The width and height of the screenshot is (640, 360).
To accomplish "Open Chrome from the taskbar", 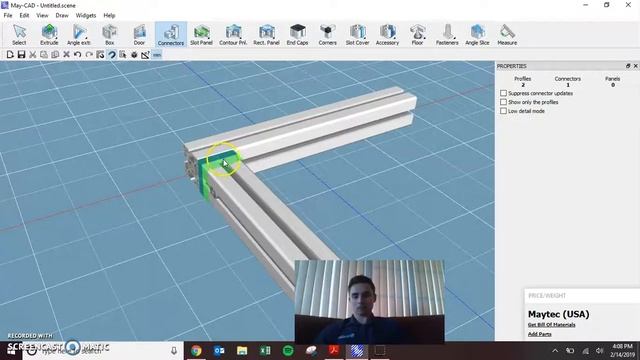I will point(196,351).
